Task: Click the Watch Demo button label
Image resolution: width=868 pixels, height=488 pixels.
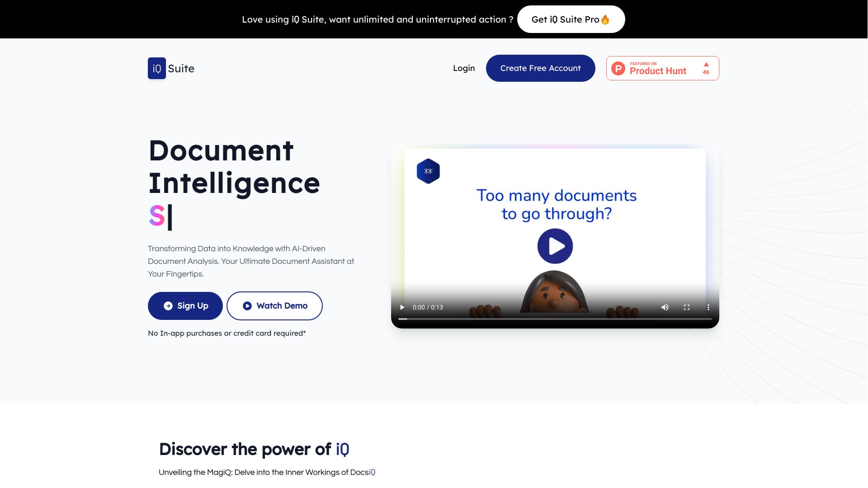Action: pyautogui.click(x=282, y=305)
